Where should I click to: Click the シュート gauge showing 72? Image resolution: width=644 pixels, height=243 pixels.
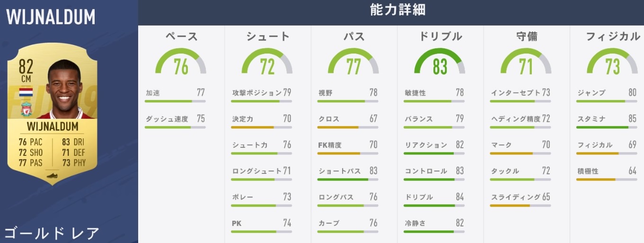(x=267, y=63)
